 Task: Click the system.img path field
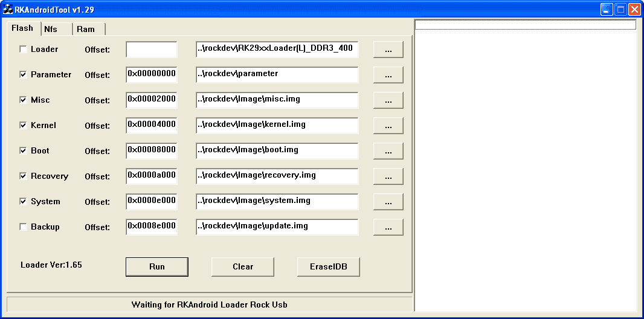click(x=277, y=202)
